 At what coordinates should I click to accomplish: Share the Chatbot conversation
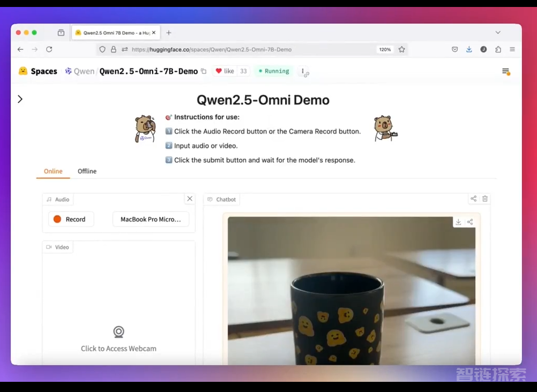click(473, 199)
